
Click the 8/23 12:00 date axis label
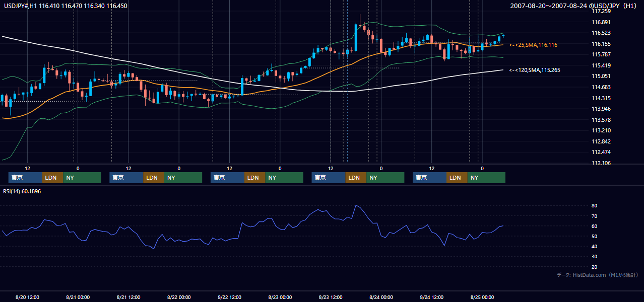coord(331,297)
